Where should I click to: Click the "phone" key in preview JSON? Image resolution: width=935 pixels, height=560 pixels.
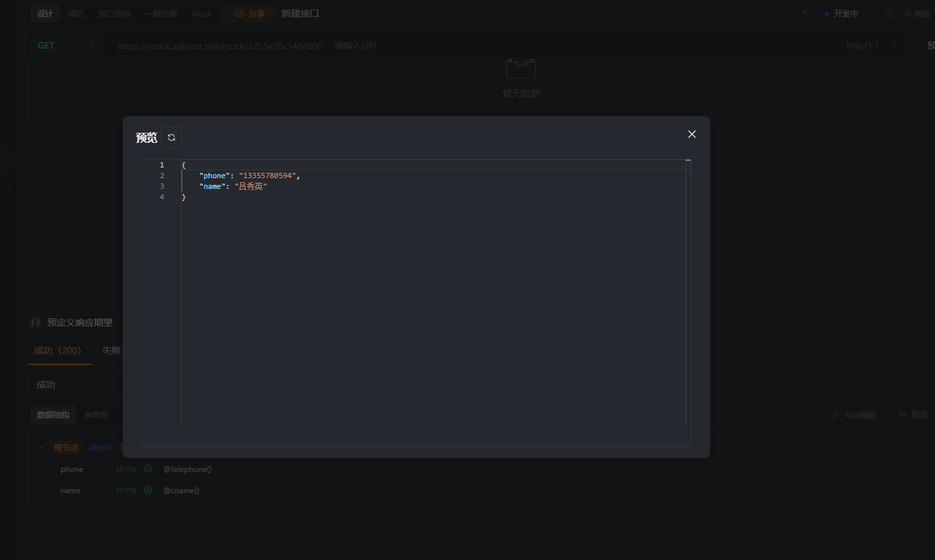tap(214, 176)
